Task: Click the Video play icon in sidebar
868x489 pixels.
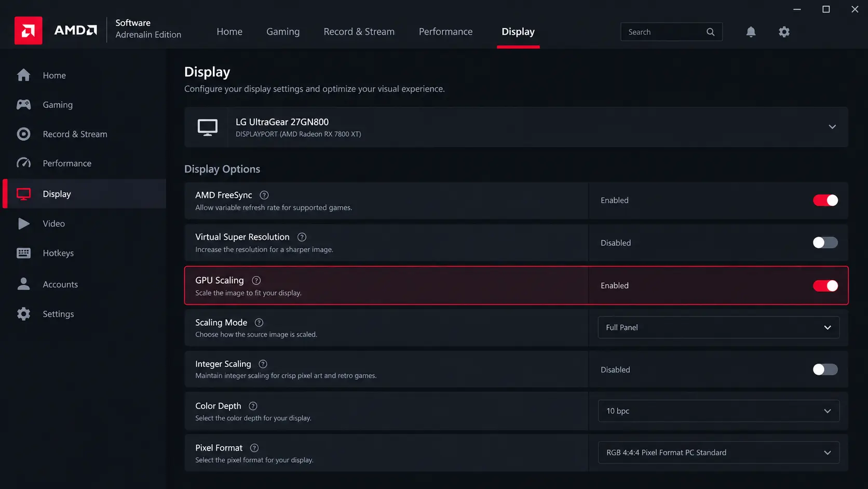Action: pyautogui.click(x=23, y=223)
